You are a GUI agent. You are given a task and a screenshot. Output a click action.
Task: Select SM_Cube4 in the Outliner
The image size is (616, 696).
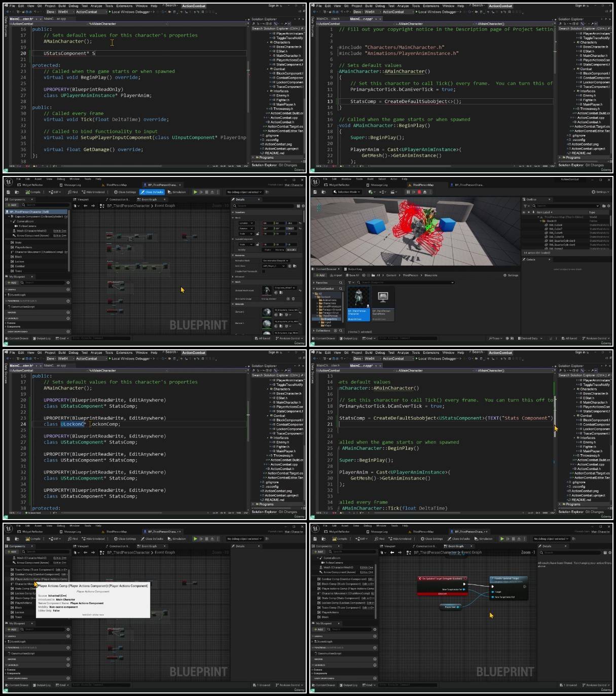pos(556,225)
